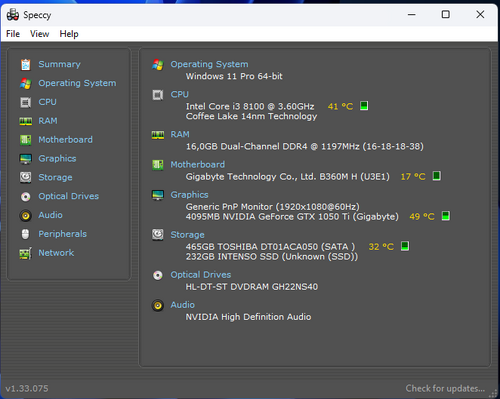Show Motherboard details from the sidebar
This screenshot has width=500, height=399.
pyautogui.click(x=65, y=140)
